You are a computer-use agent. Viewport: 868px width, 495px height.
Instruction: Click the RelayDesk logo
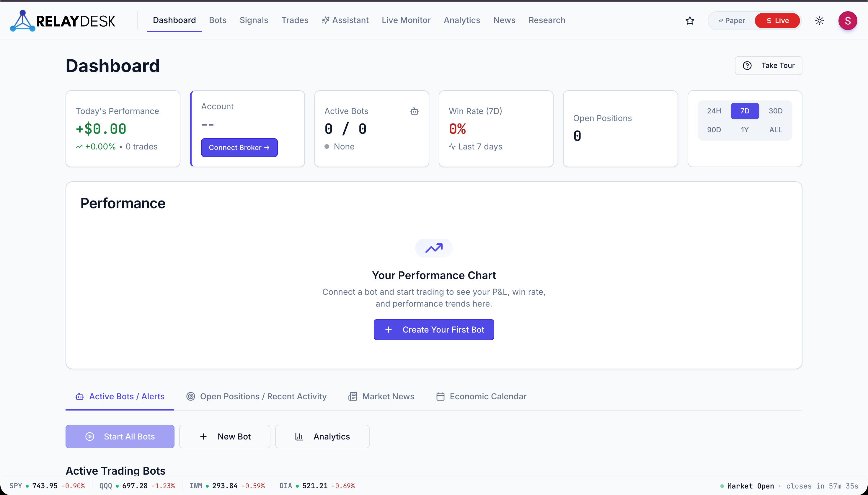(63, 21)
